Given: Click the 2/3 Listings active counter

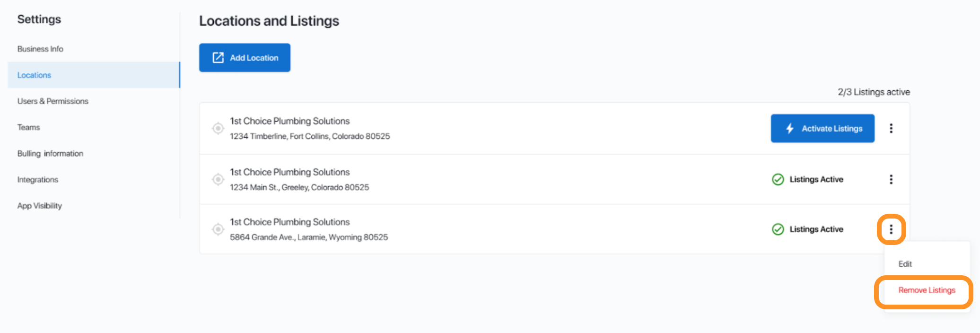Looking at the screenshot, I should point(874,92).
